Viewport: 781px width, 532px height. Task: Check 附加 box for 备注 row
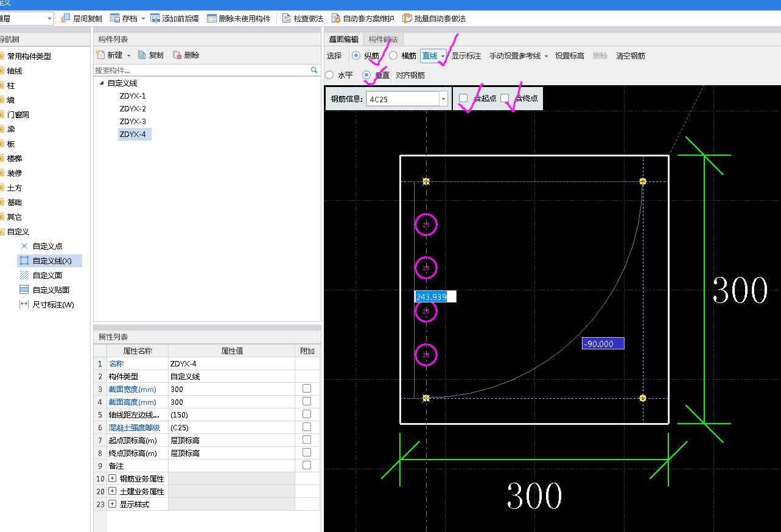(307, 465)
